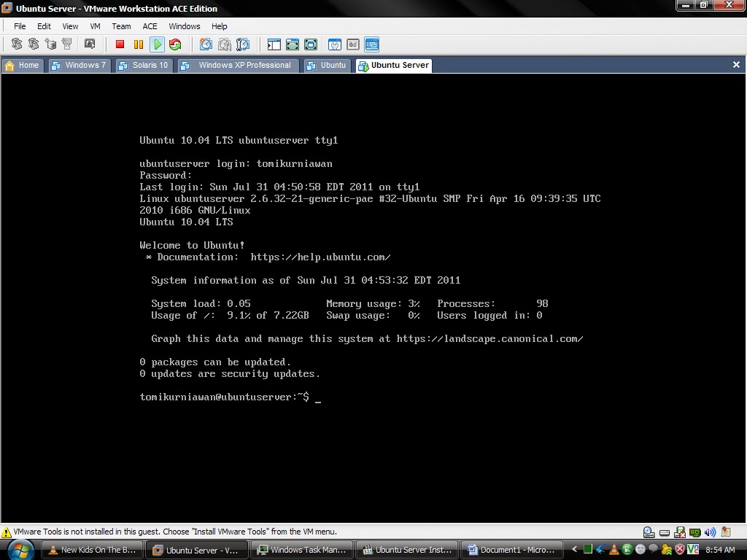Click the '0 packages can be updated.' line
Viewport: 747px width, 560px height.
click(x=215, y=362)
